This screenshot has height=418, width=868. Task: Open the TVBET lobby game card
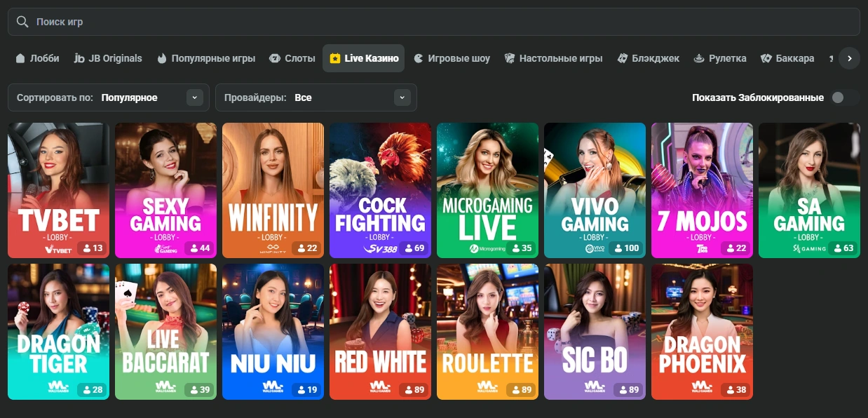tap(58, 190)
